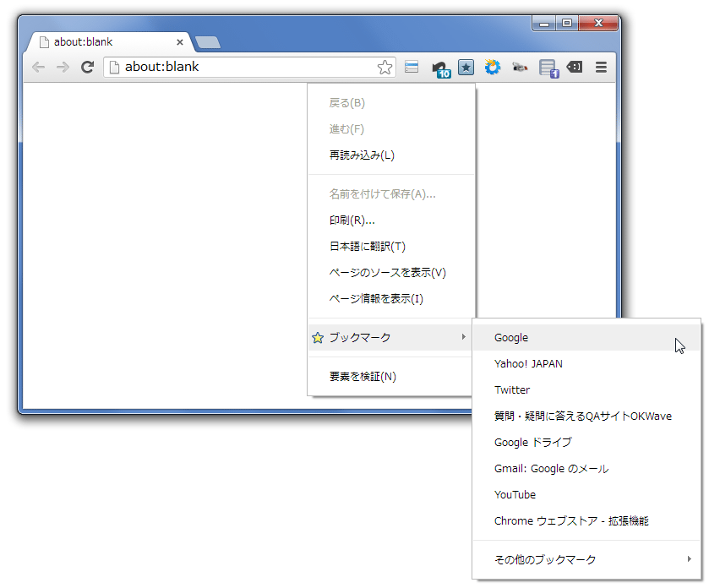This screenshot has width=709, height=588.
Task: Click the back navigation arrow
Action: (38, 68)
